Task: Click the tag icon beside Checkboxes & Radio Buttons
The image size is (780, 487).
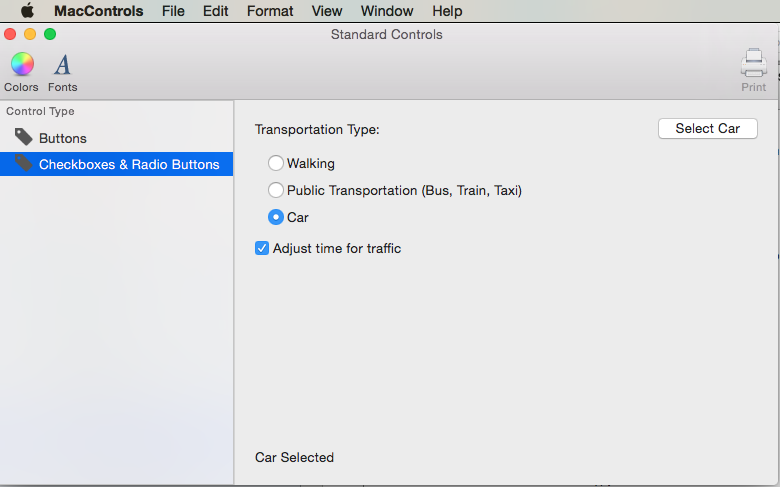Action: pos(23,163)
